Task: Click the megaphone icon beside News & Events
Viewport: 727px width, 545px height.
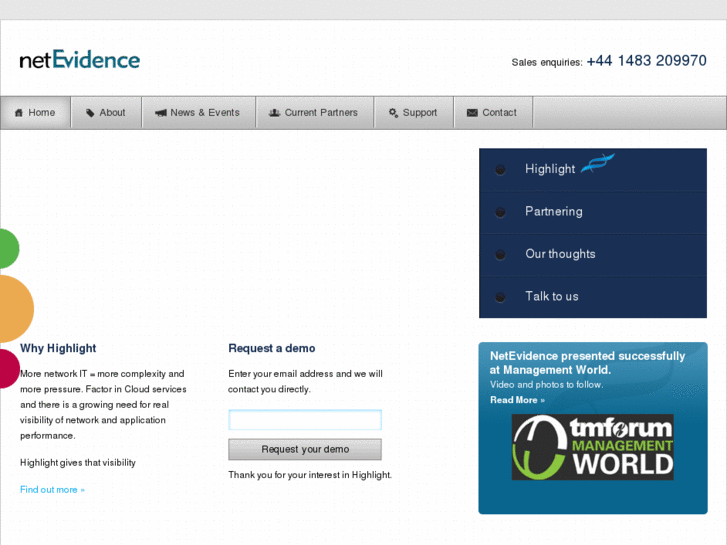Action: [x=160, y=113]
